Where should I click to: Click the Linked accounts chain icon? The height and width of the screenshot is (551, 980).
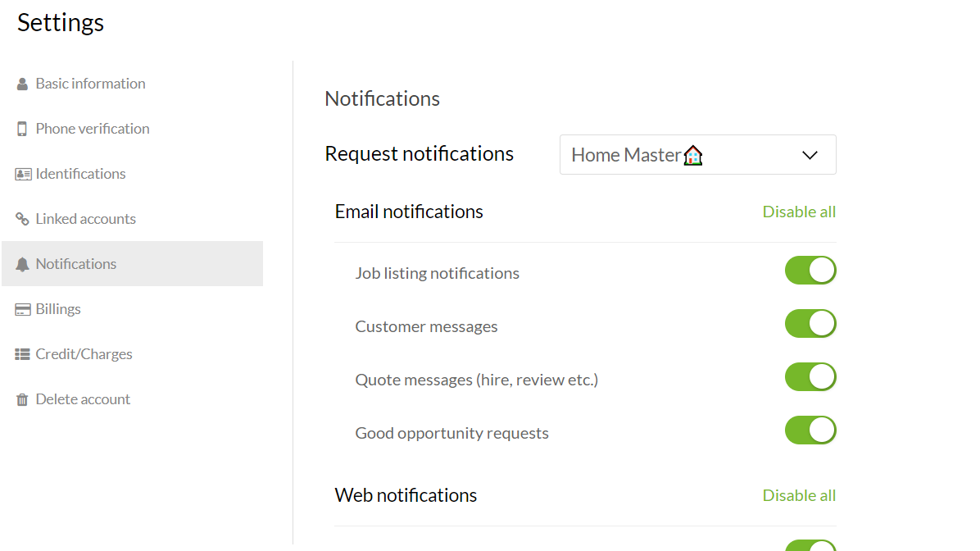pyautogui.click(x=22, y=219)
